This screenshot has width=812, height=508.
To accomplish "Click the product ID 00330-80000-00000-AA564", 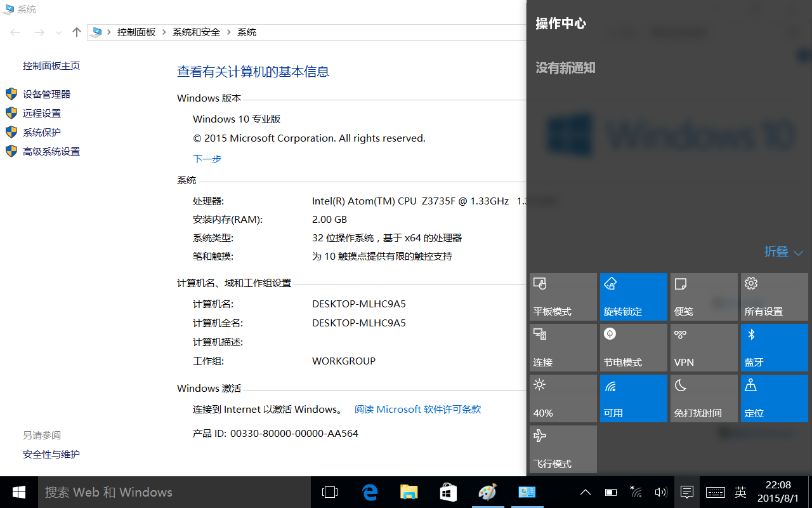I will [x=294, y=434].
